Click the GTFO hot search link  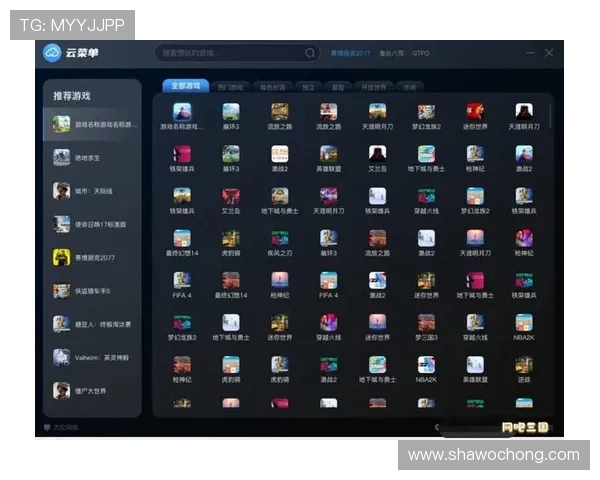pos(421,53)
